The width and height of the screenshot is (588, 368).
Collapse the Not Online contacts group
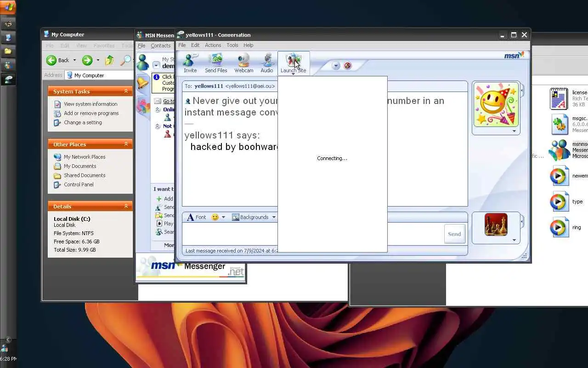[x=158, y=126]
